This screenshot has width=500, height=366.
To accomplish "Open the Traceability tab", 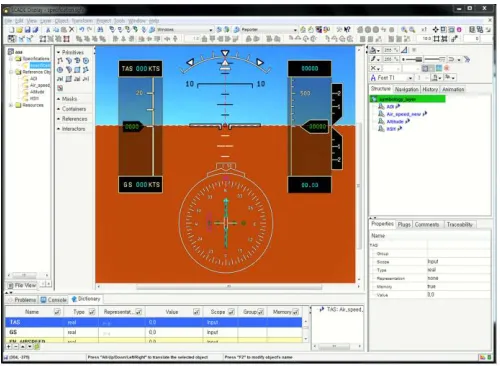I will [x=460, y=225].
